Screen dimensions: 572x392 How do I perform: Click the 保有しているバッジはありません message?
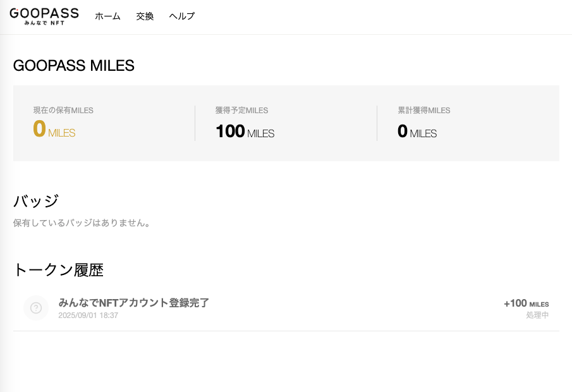[x=82, y=223]
